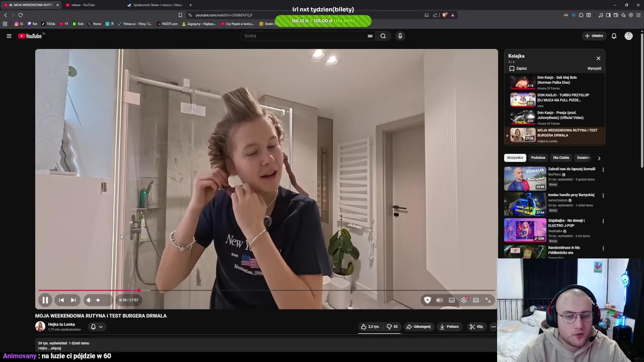
Task: Open the YouTube notifications bell
Action: 614,36
